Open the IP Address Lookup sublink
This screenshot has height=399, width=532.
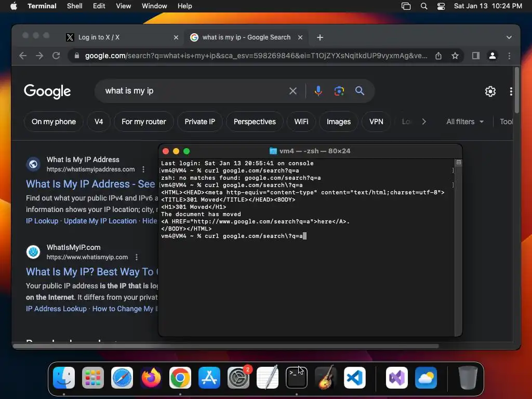coord(56,309)
